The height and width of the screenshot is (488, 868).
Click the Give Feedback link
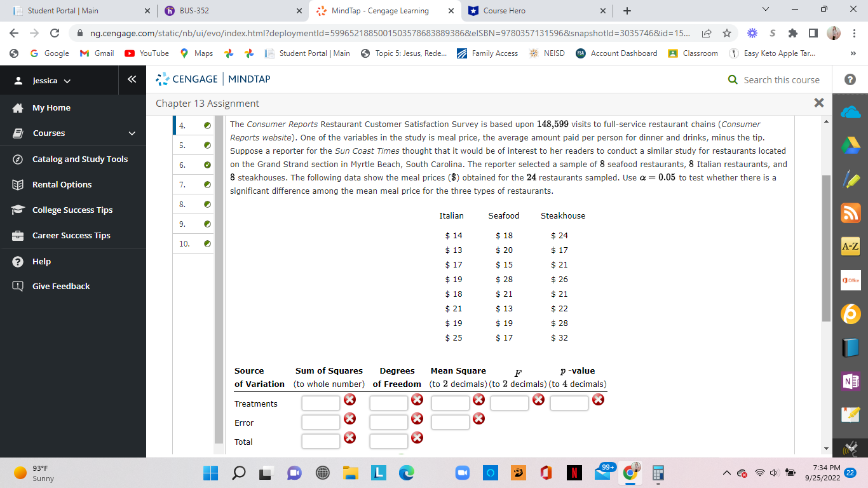coord(61,286)
